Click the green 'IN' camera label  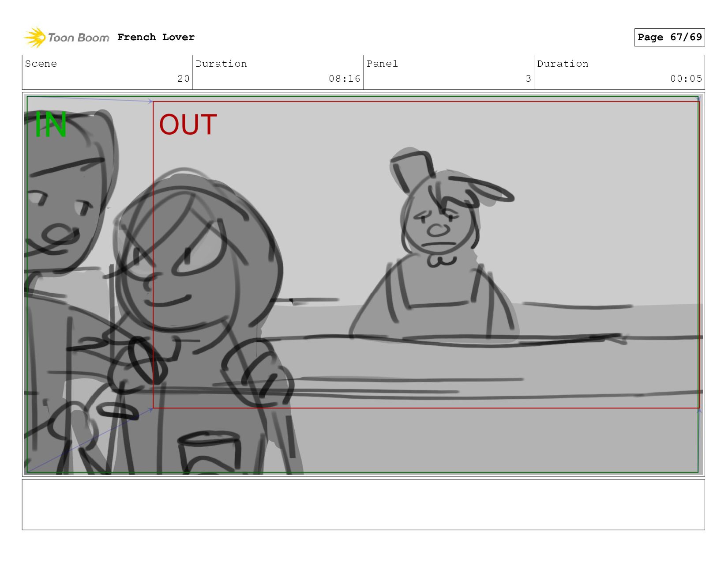[51, 125]
